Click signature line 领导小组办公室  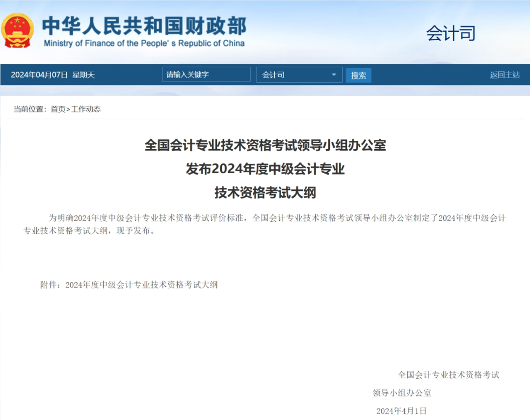(x=402, y=393)
